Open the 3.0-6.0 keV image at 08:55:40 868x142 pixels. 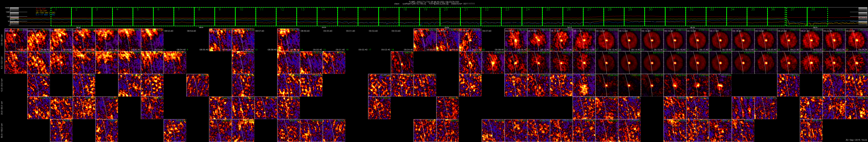pyautogui.click(x=220, y=40)
